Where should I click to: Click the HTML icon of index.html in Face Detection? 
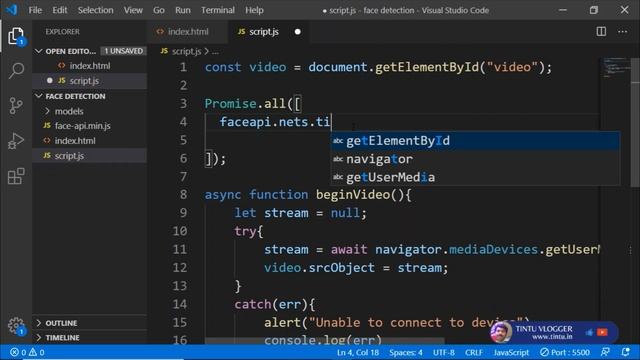[x=47, y=140]
